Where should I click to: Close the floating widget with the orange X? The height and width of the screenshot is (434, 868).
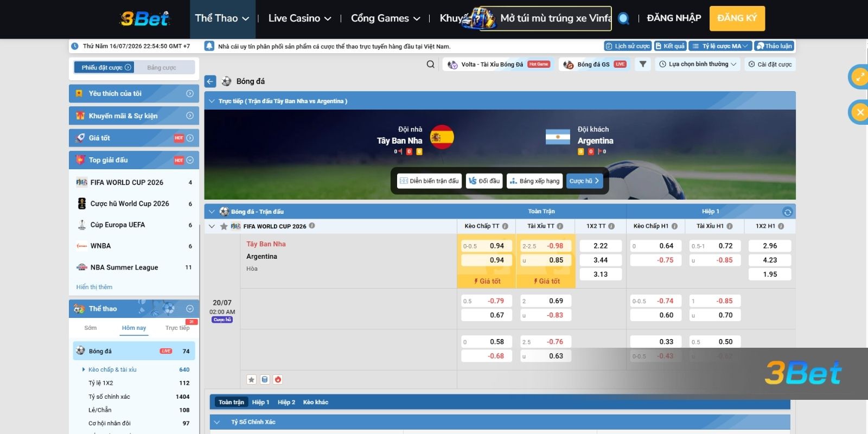coord(859,112)
